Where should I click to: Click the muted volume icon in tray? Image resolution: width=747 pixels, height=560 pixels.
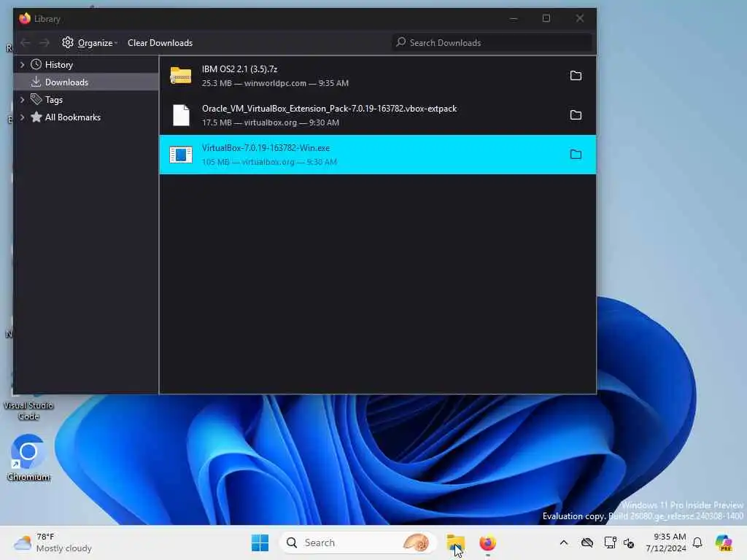click(629, 542)
